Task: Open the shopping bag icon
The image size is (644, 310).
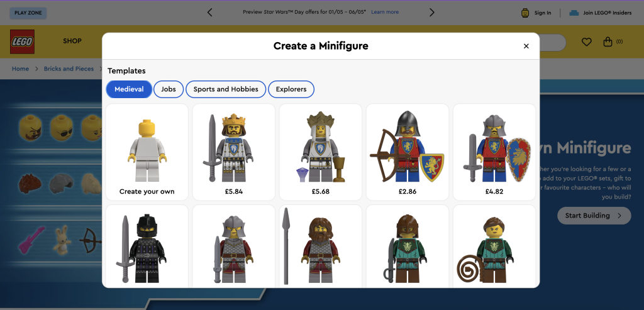Action: tap(608, 42)
